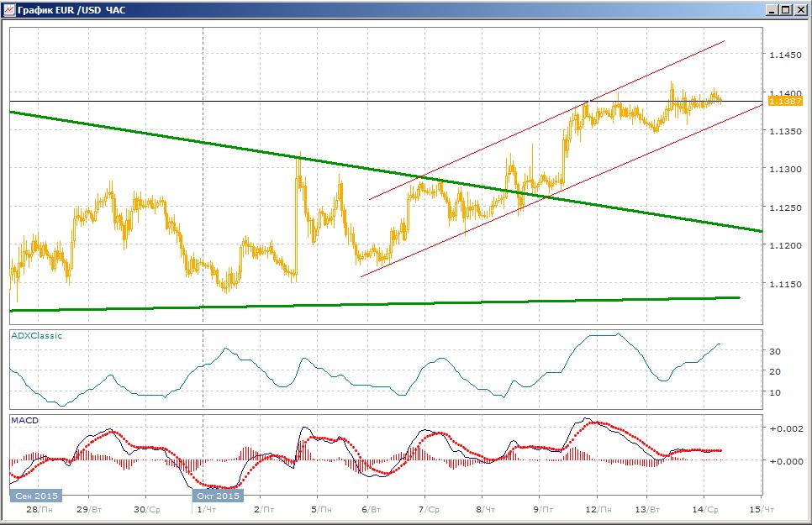Click the ADX scale value 10
Viewport: 812px width, 525px height.
(x=775, y=392)
